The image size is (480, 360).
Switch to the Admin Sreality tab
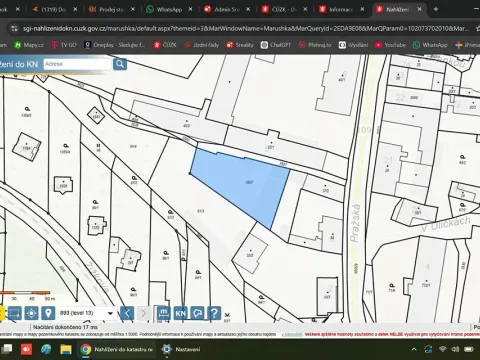pyautogui.click(x=227, y=9)
